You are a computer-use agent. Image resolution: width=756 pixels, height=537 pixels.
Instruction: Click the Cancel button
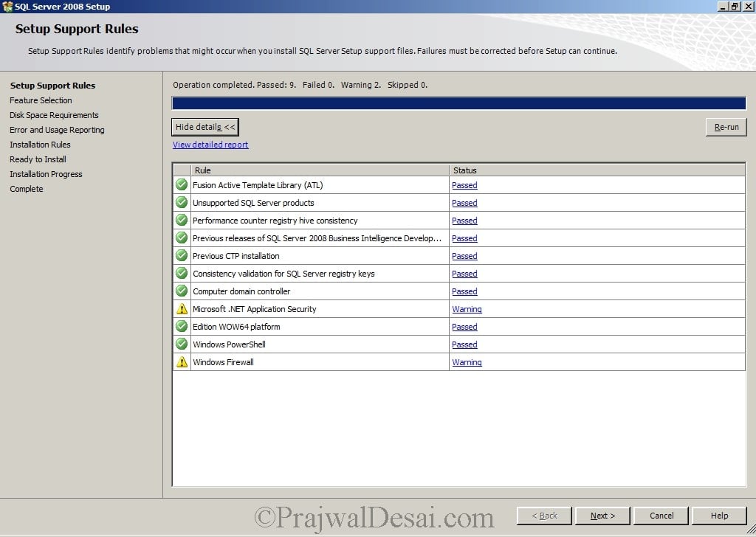pyautogui.click(x=661, y=516)
